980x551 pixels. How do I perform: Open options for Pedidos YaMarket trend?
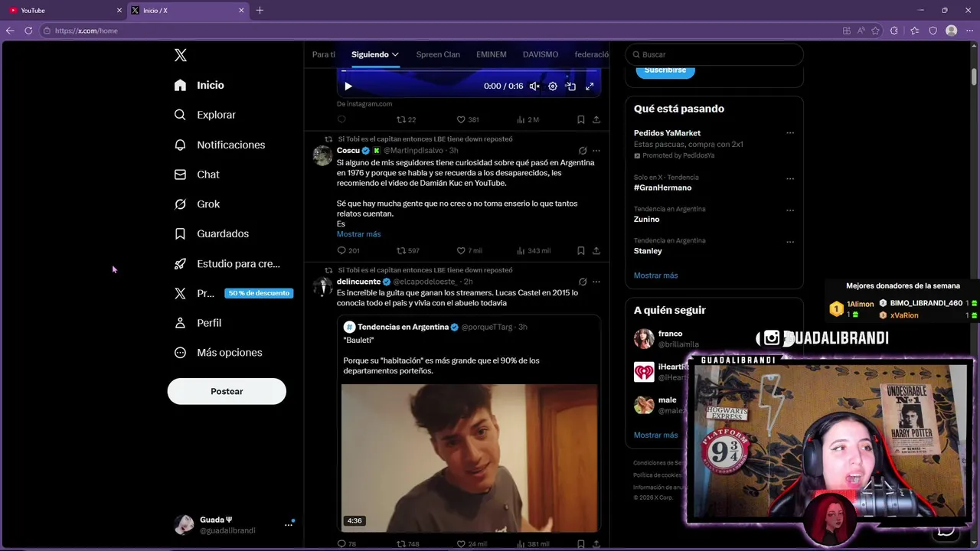pyautogui.click(x=790, y=133)
